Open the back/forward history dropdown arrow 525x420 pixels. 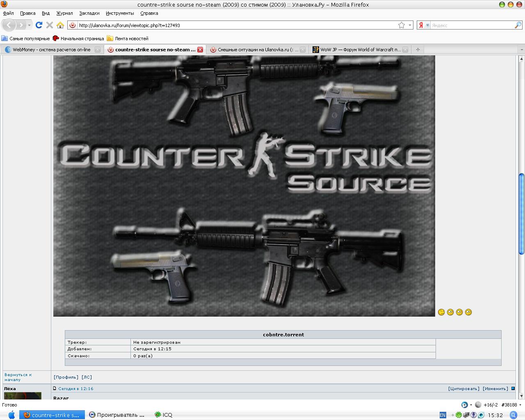(29, 25)
